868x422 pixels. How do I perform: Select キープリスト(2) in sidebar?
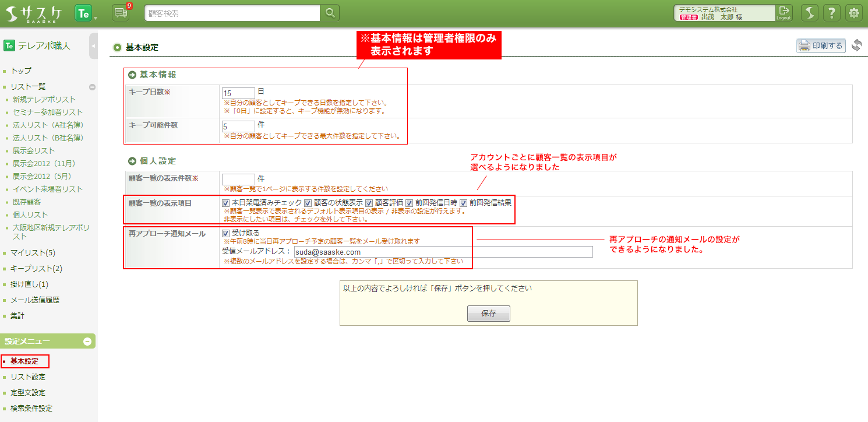pos(36,269)
